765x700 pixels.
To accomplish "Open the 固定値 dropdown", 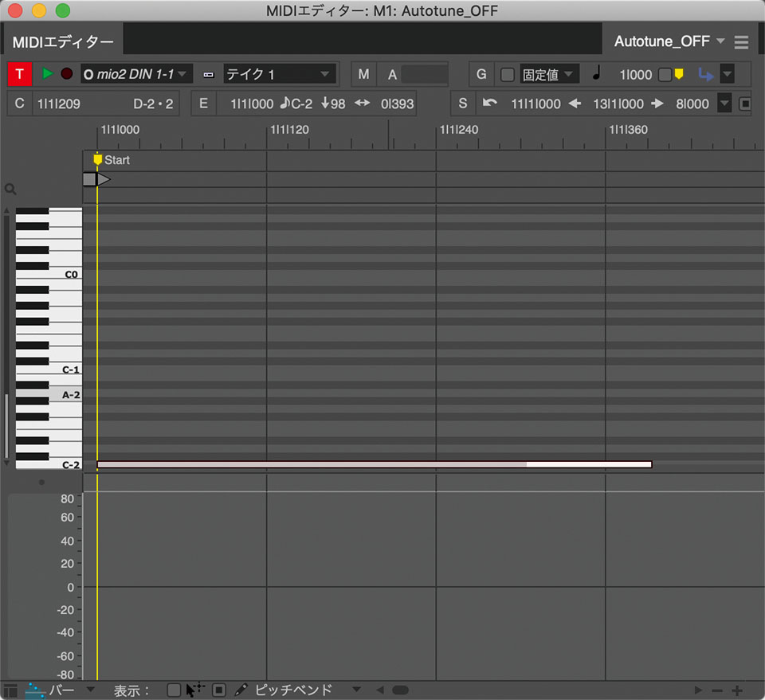I will click(550, 75).
